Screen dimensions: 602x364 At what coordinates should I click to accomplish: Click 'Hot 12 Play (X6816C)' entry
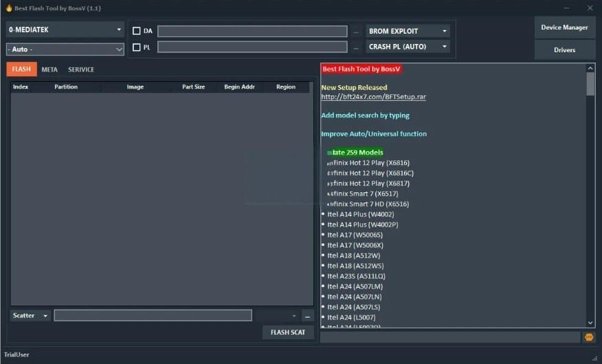pos(370,173)
